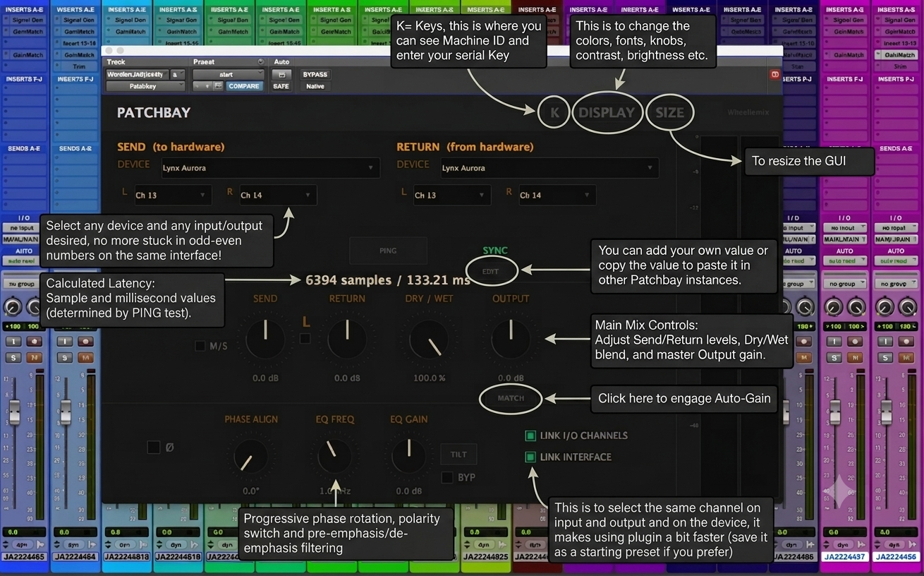Record-arm the JA2224465 track
This screenshot has height=576, width=924.
(33, 341)
